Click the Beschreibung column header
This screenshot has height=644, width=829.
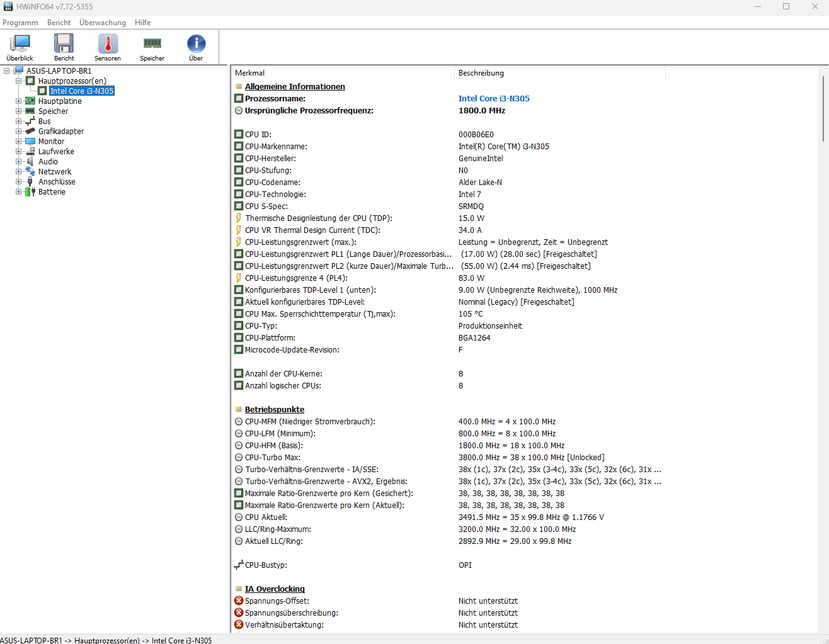tap(481, 73)
